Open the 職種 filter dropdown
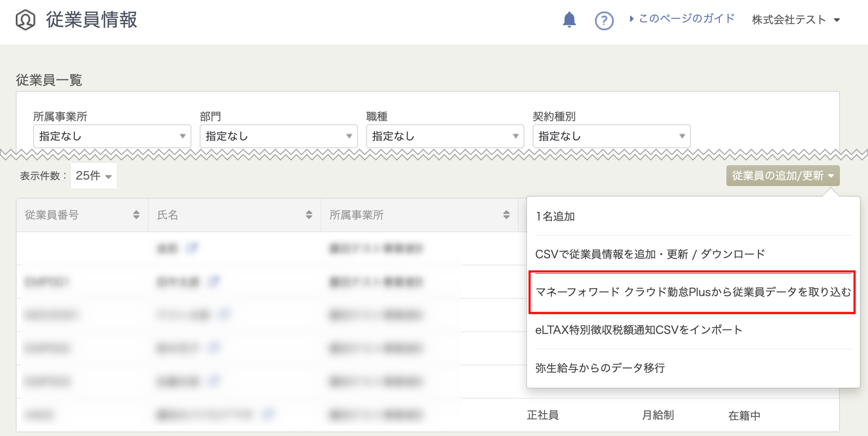 pos(445,136)
